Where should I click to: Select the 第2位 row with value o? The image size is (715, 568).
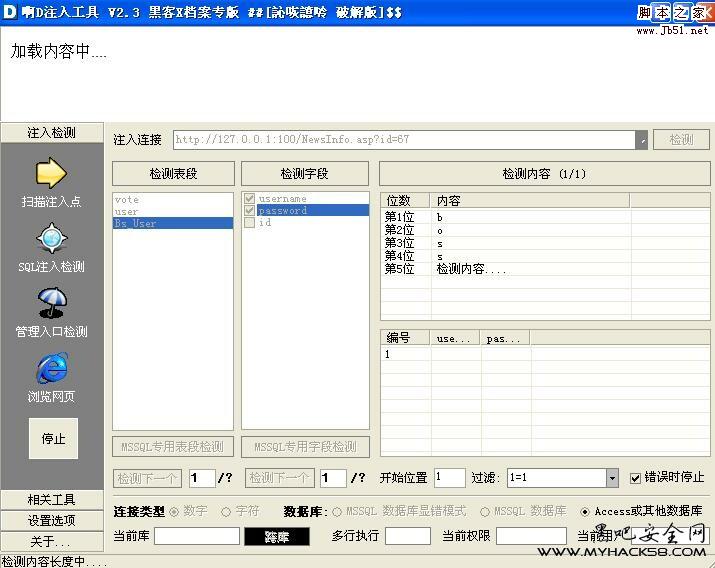click(x=545, y=230)
